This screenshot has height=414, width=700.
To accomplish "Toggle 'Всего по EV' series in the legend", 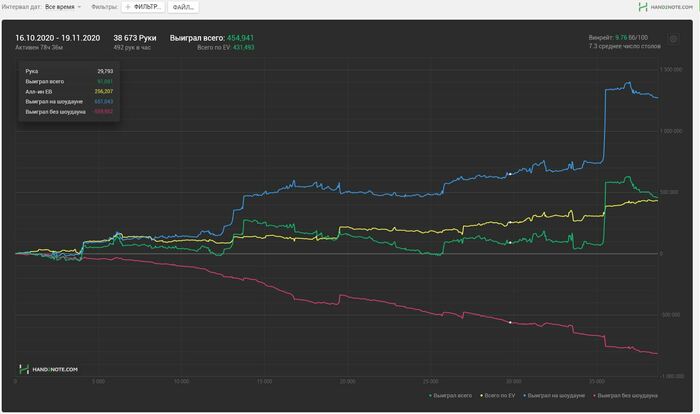I will click(497, 396).
